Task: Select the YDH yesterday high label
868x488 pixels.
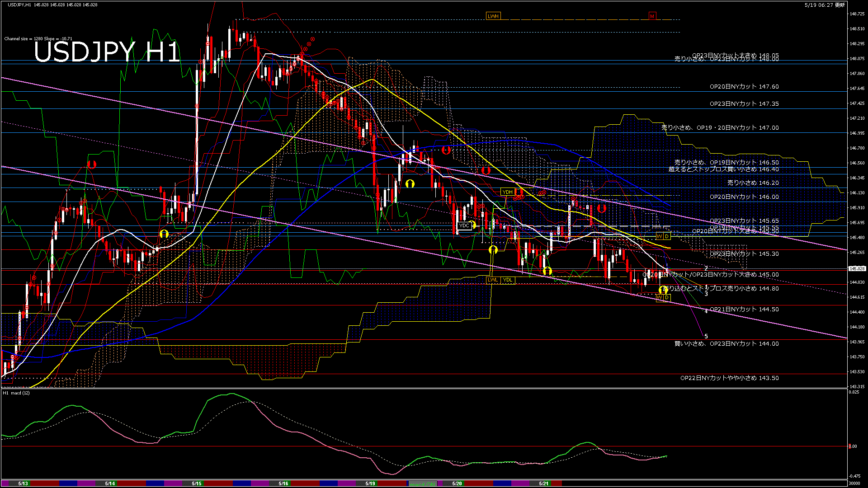Action: (x=508, y=192)
